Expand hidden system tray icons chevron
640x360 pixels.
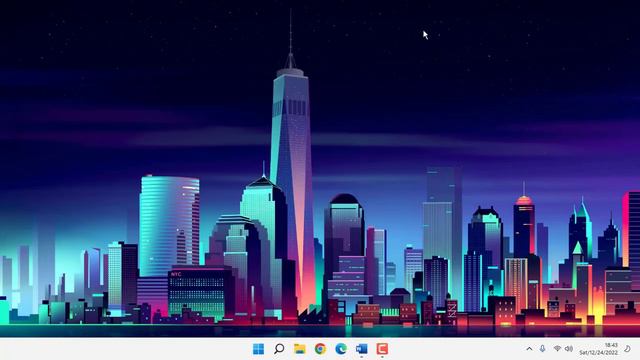pos(529,349)
